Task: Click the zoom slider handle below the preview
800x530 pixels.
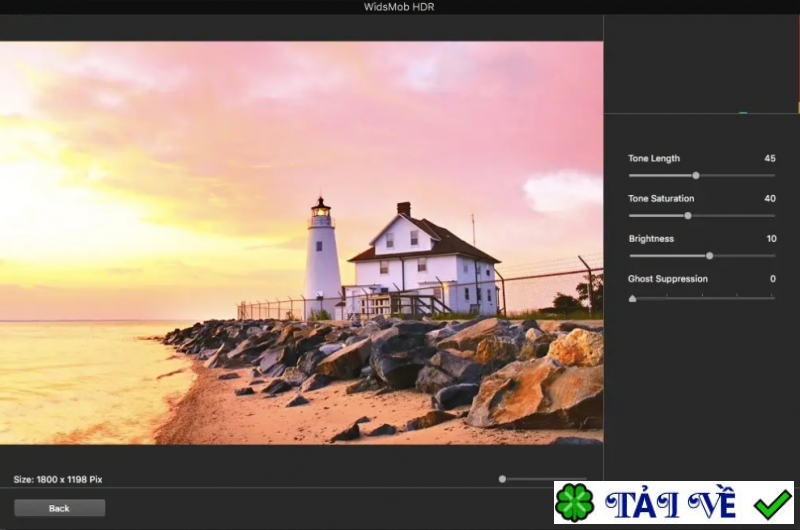Action: tap(502, 479)
